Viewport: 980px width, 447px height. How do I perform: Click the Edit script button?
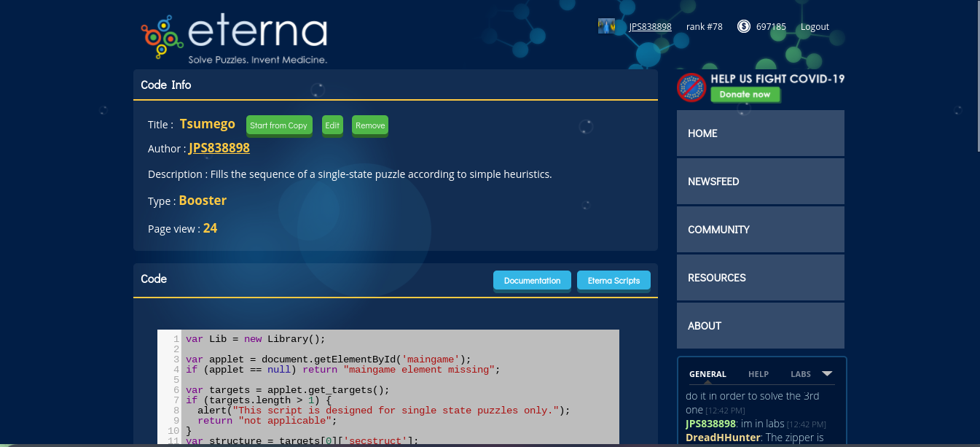[332, 125]
